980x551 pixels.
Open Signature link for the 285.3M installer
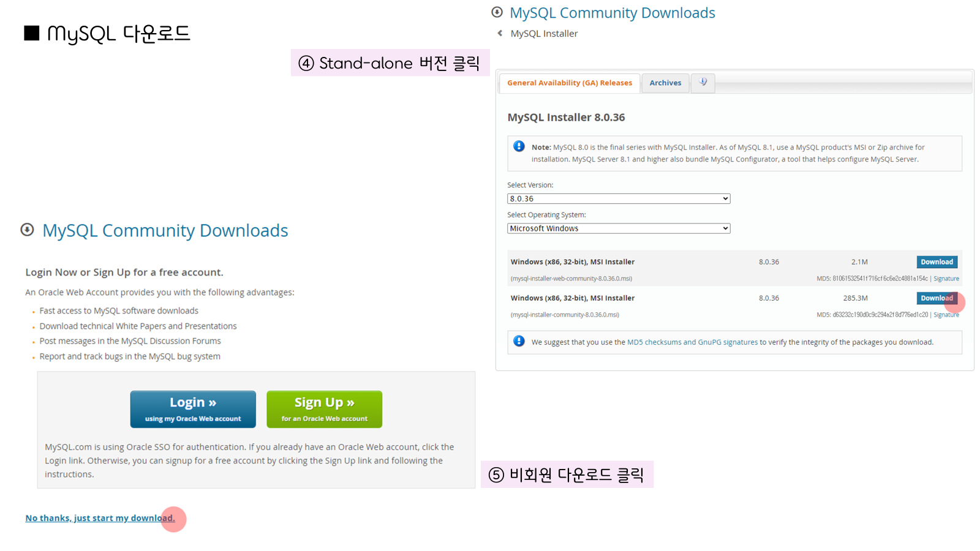tap(946, 315)
